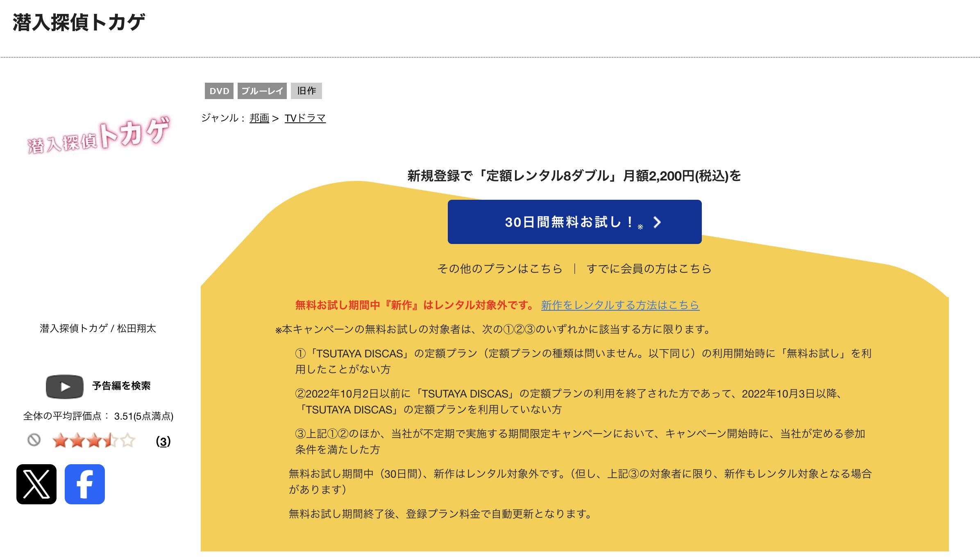Click the page title 潜入探偵トカゲ
The height and width of the screenshot is (560, 980).
click(79, 22)
